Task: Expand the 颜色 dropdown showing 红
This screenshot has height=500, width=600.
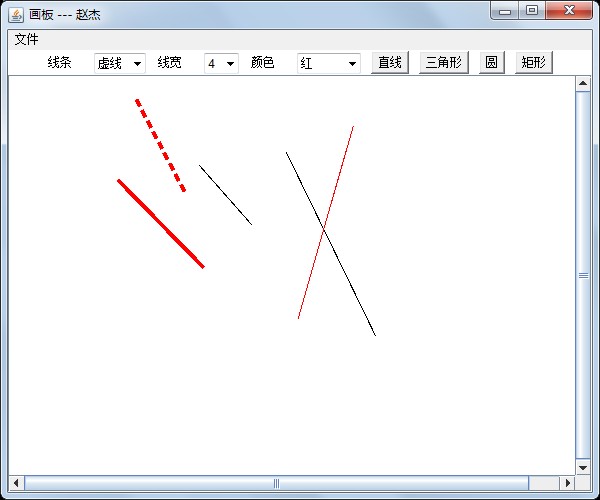Action: 329,63
